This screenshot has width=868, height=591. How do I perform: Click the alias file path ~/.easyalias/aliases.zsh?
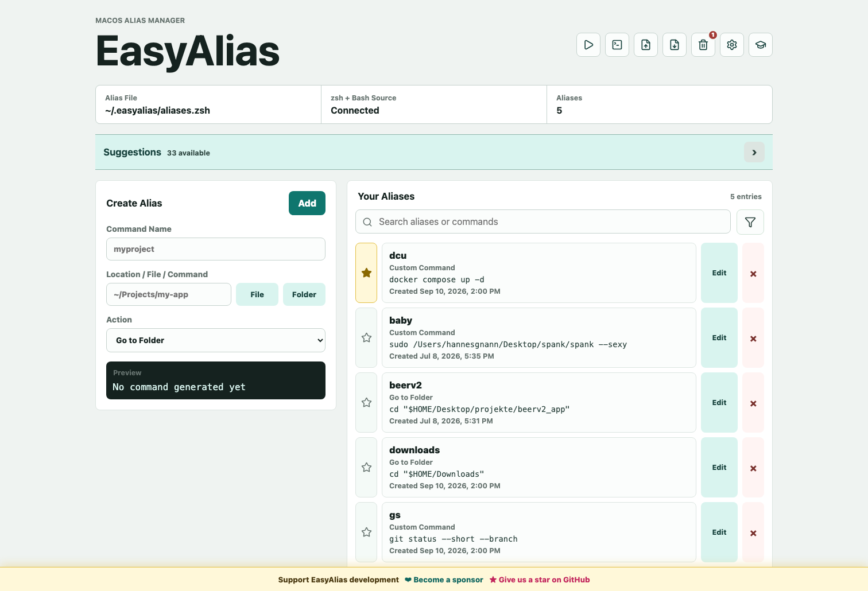pos(157,110)
